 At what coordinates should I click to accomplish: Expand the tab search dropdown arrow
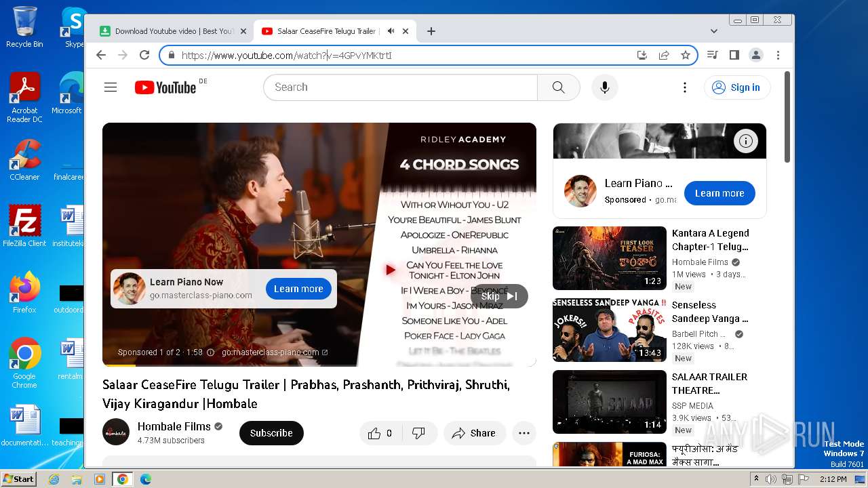(x=713, y=31)
